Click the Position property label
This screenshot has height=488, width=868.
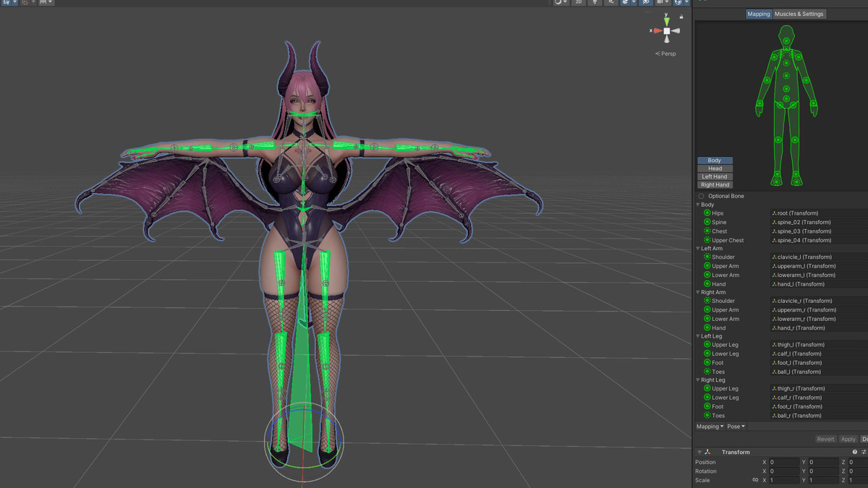705,462
